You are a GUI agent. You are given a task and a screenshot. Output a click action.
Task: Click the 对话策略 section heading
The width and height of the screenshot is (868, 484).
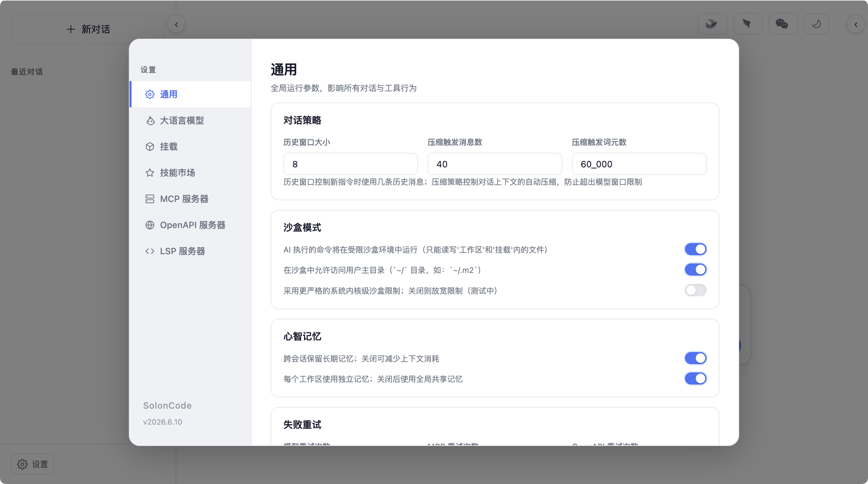[x=302, y=120]
